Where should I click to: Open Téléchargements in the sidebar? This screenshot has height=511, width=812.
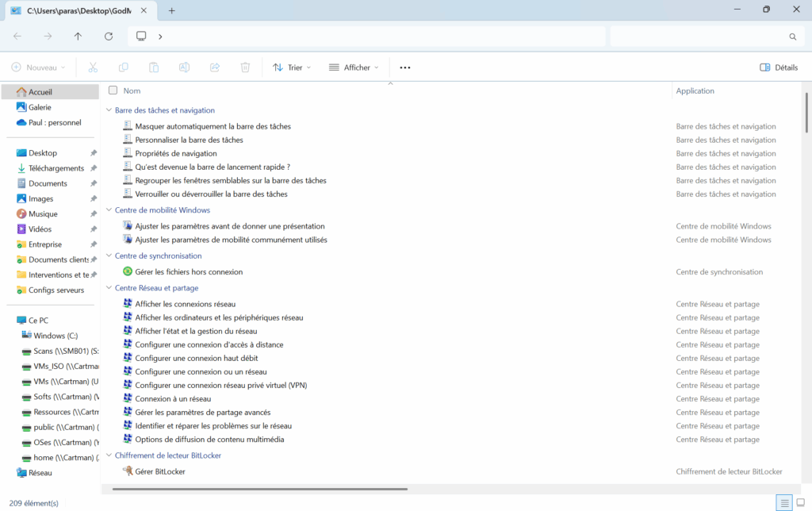(56, 168)
